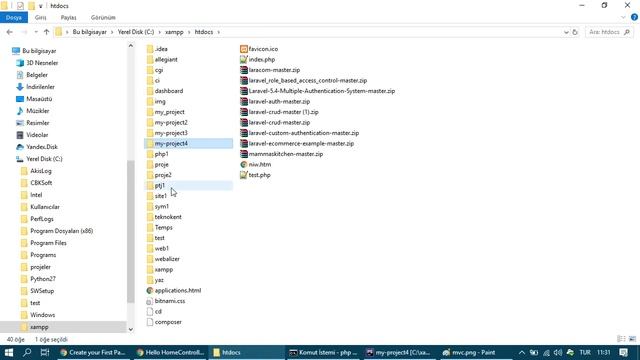Image resolution: width=640 pixels, height=360 pixels.
Task: Click xampp in address breadcrumb
Action: pos(174,32)
